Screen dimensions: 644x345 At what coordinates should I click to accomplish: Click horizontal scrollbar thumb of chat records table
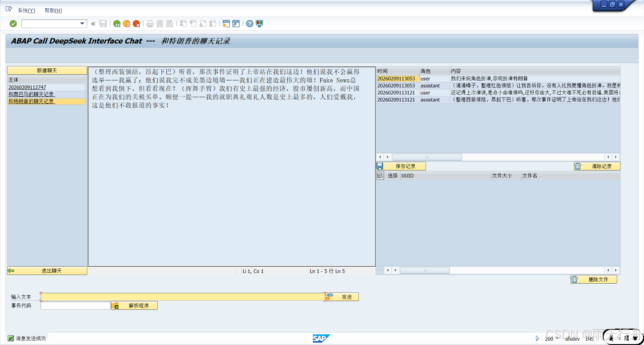(x=427, y=157)
